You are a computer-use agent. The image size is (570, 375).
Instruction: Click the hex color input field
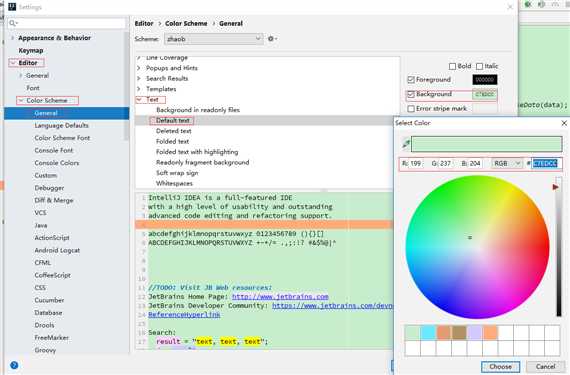(547, 164)
